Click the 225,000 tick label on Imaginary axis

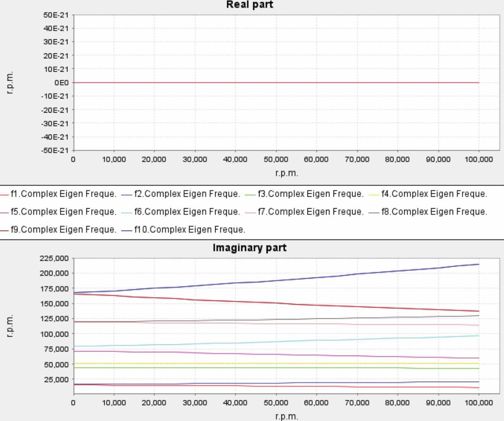point(55,258)
